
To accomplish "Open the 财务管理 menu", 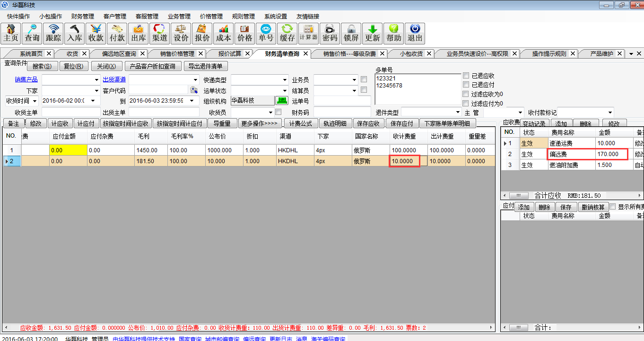I will [83, 16].
